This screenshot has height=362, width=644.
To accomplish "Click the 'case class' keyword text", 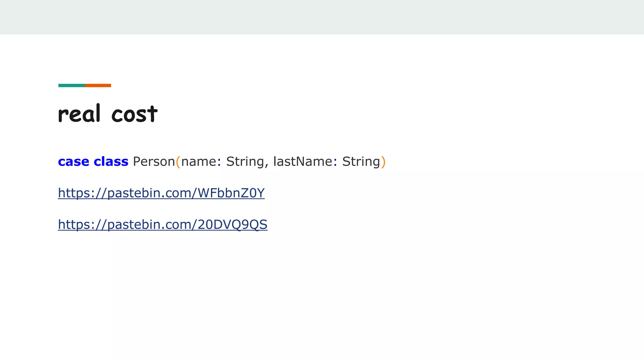I will pos(93,162).
